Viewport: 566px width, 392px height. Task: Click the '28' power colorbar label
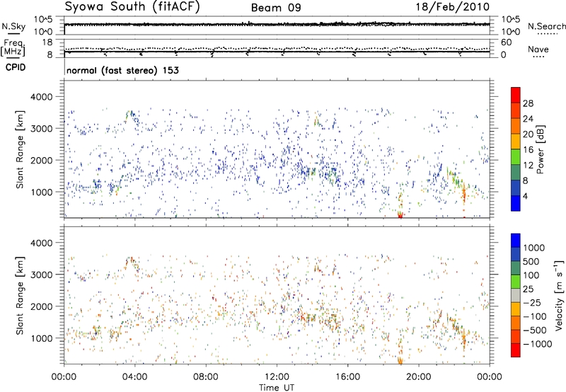click(x=528, y=103)
